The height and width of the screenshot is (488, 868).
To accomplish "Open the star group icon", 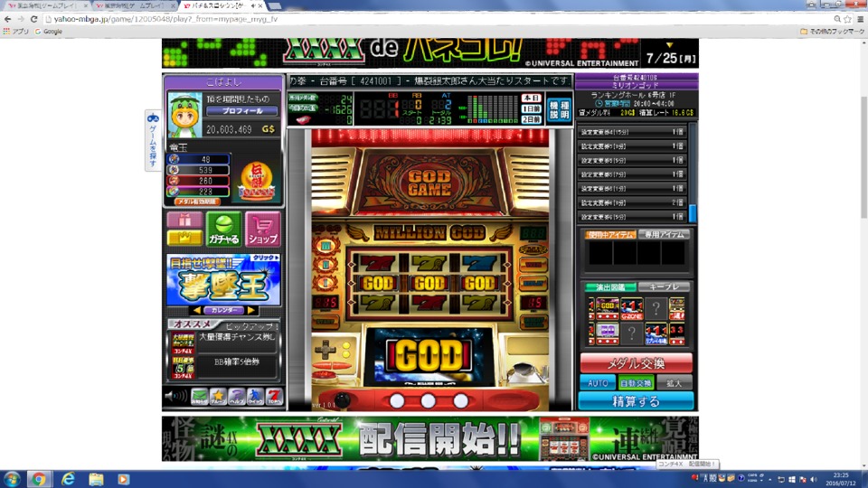I will pos(218,396).
